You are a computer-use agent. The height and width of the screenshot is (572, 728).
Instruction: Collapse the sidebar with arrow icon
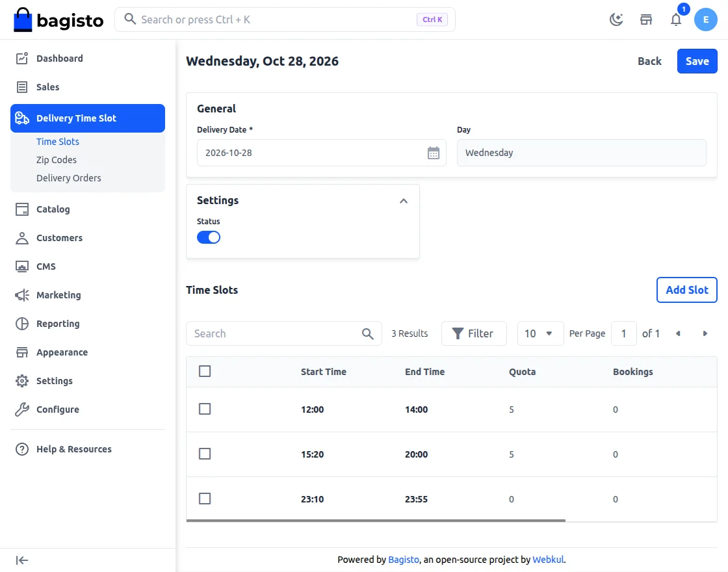22,560
